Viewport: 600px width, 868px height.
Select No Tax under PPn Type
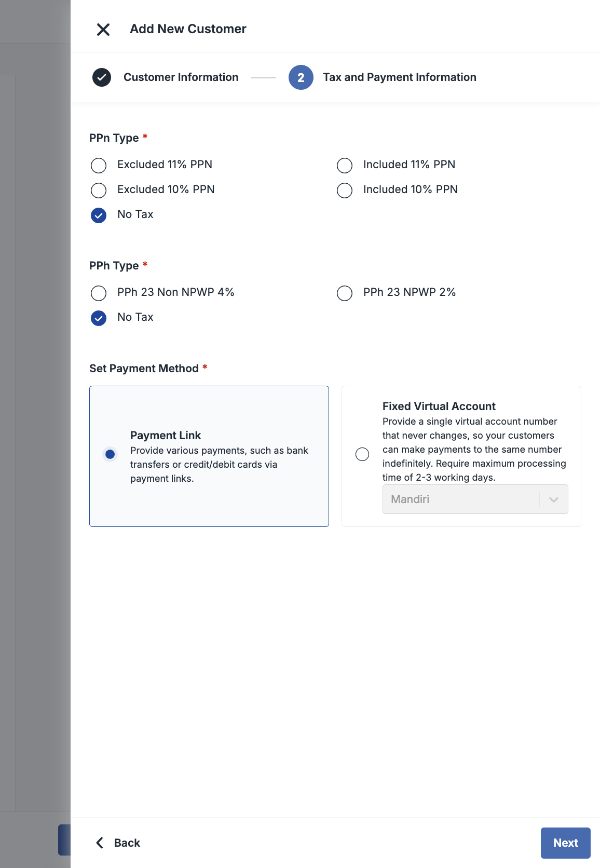pos(99,215)
